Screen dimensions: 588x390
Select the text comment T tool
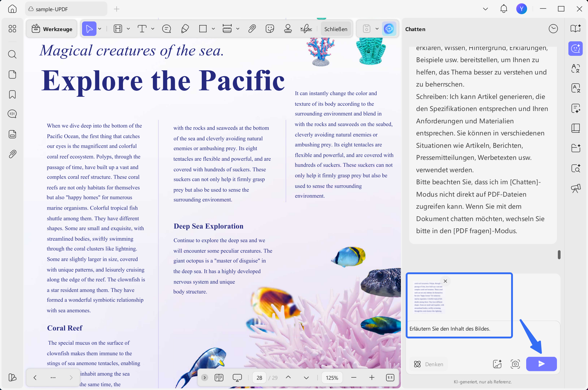(x=142, y=29)
